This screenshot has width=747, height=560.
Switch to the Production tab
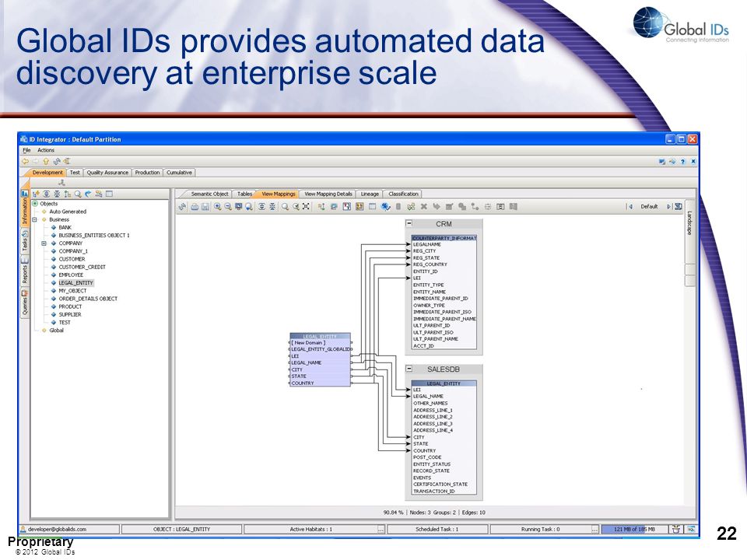tap(147, 173)
